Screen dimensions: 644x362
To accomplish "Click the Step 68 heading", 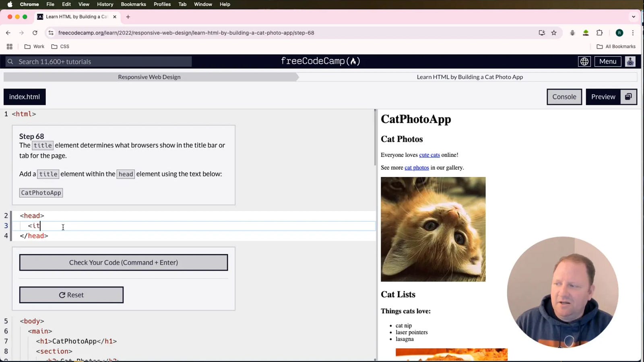I will click(31, 136).
